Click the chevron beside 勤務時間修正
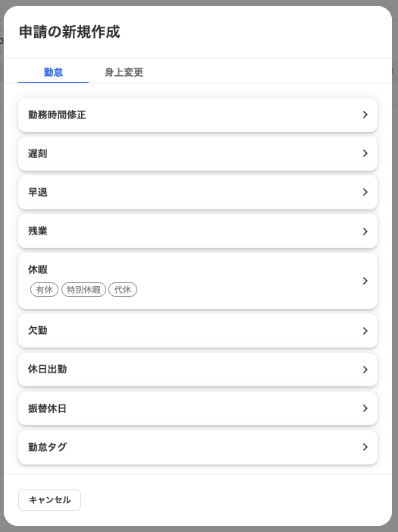Screen dimensions: 398x532 click(x=365, y=115)
